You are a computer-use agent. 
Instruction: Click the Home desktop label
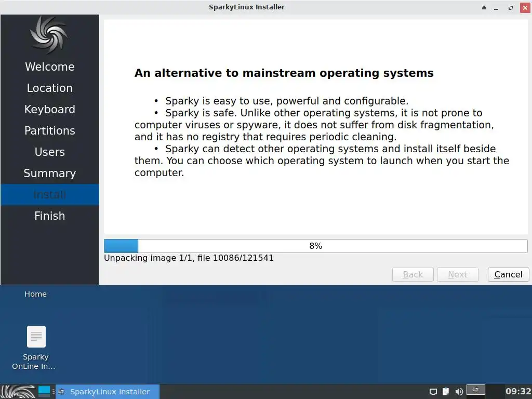click(36, 294)
